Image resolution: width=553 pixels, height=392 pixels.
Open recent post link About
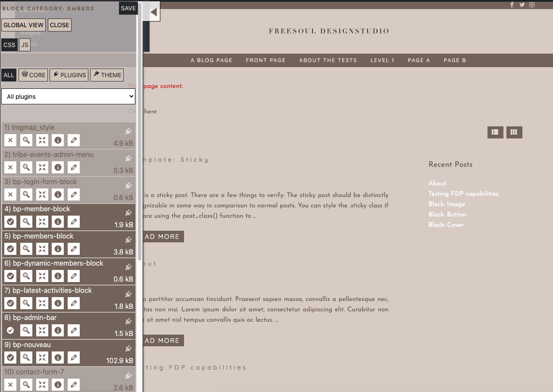pyautogui.click(x=437, y=183)
